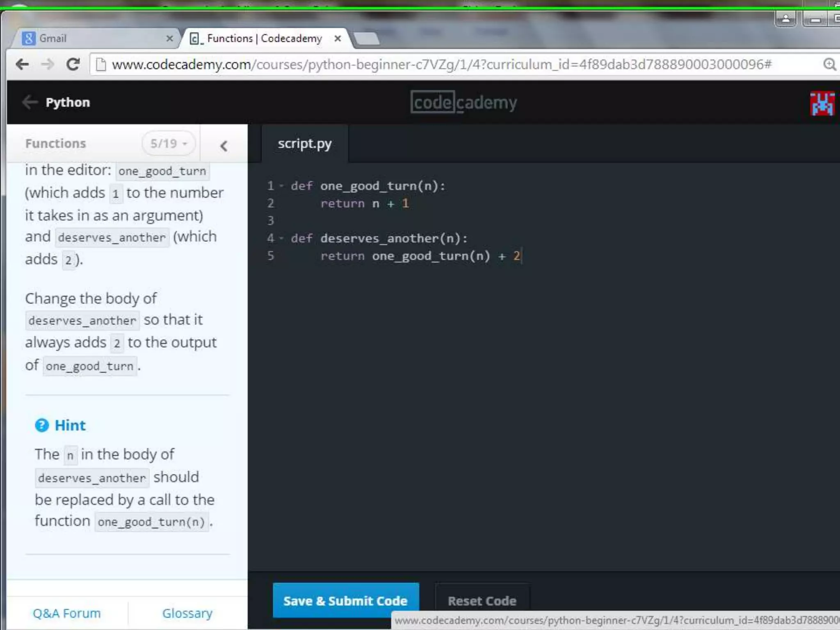This screenshot has height=630, width=840.
Task: Click the Hint heading
Action: coord(70,425)
